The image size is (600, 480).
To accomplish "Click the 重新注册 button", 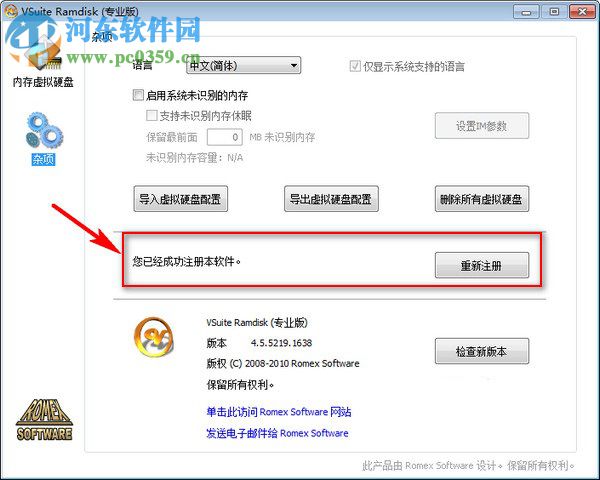I will tap(482, 265).
